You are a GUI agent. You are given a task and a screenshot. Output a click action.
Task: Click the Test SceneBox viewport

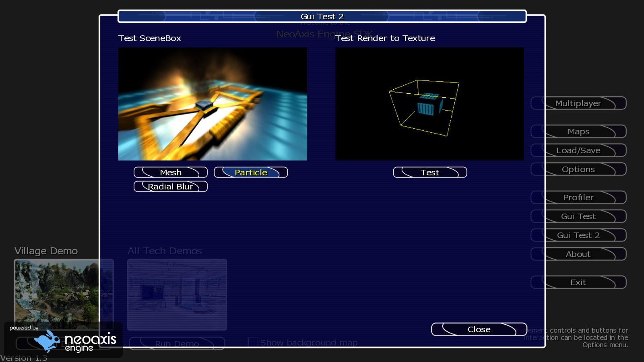(x=213, y=104)
